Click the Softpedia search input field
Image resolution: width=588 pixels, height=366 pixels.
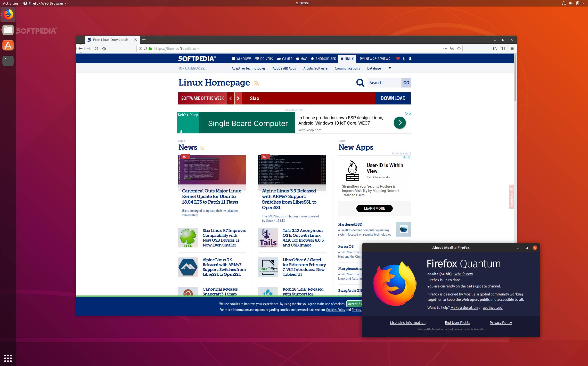pyautogui.click(x=384, y=83)
